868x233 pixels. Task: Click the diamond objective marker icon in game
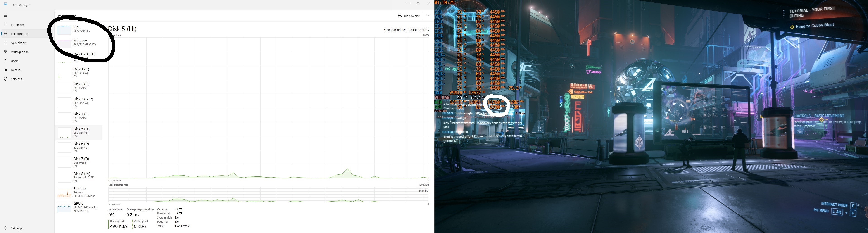pos(792,27)
